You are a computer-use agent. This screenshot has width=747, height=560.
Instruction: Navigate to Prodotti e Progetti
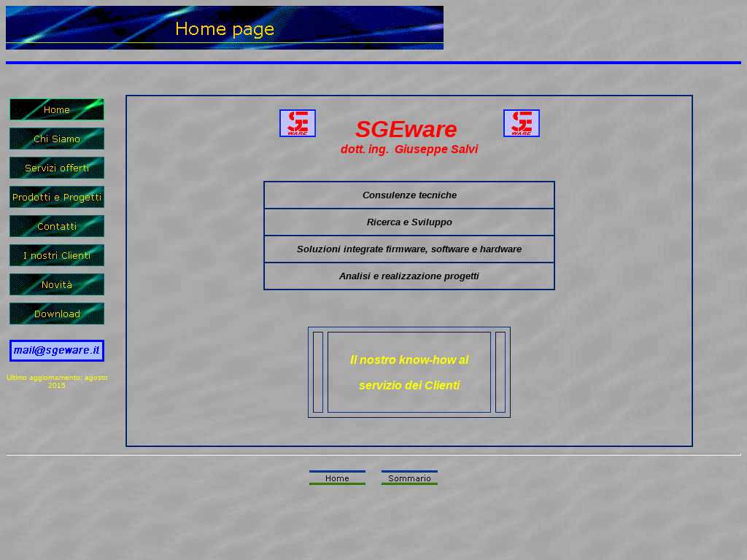[x=57, y=197]
